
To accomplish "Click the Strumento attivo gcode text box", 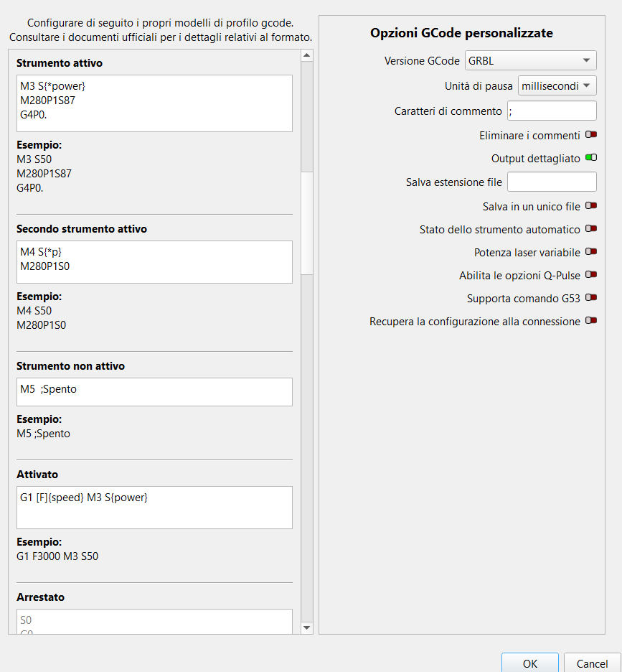I will pyautogui.click(x=154, y=103).
